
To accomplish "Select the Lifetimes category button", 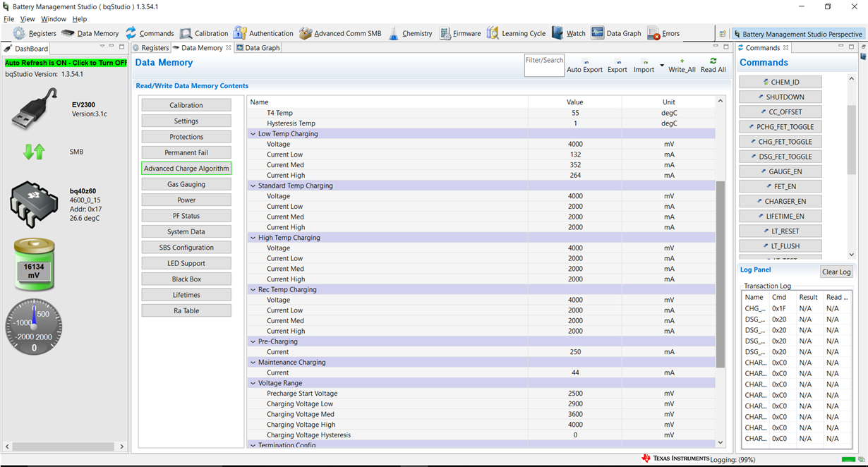I will tap(186, 295).
